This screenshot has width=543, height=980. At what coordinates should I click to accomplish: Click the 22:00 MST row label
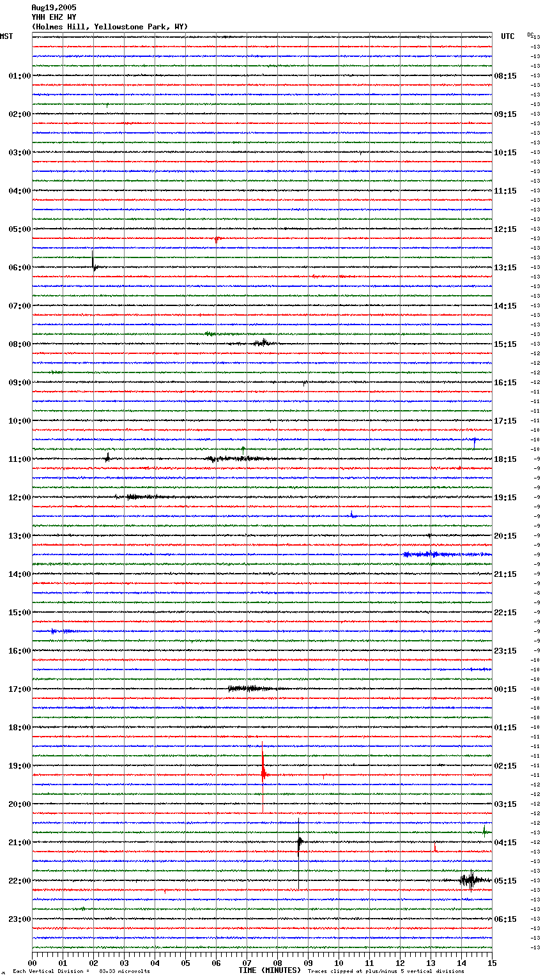20,881
